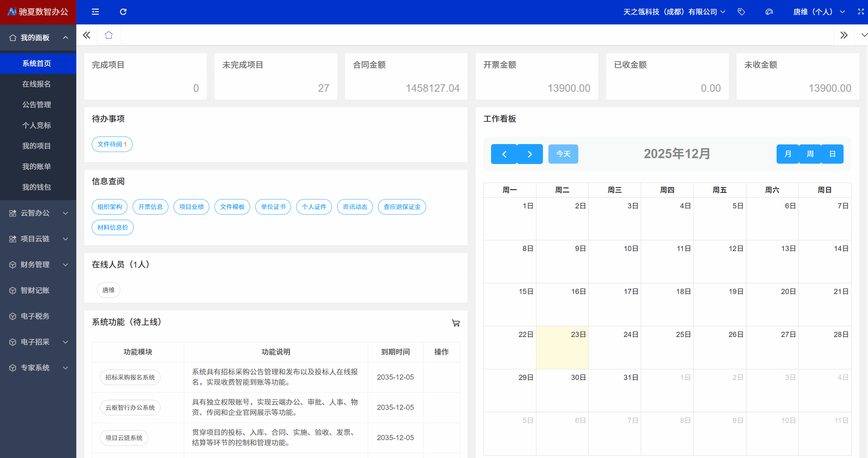Collapse the sidebar with the menu fold icon
Image resolution: width=868 pixels, height=458 pixels.
pos(95,12)
